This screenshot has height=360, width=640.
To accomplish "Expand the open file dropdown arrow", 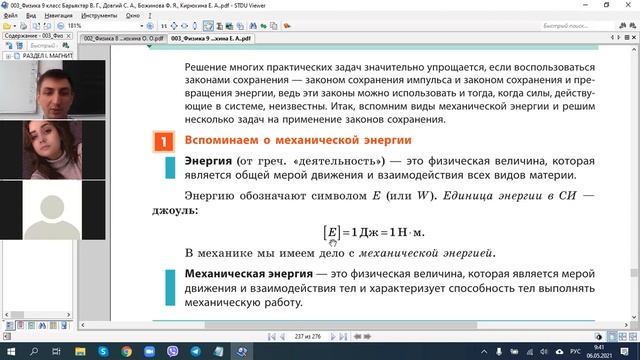I will [x=15, y=26].
